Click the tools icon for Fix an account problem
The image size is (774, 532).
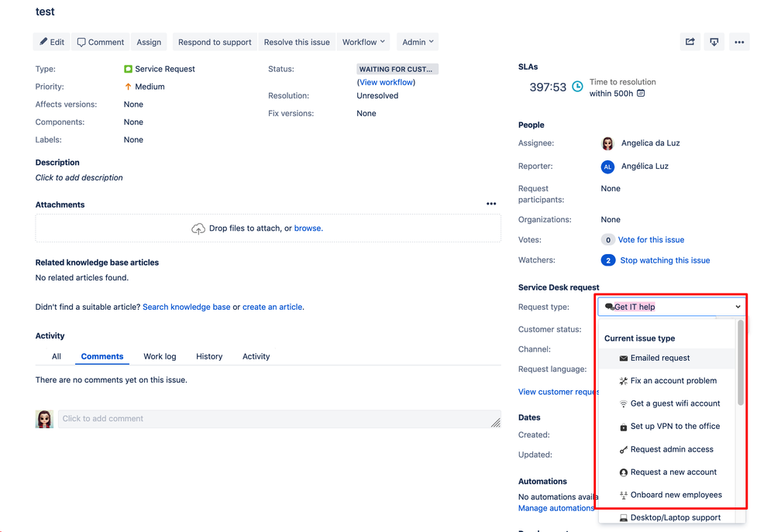pos(624,381)
